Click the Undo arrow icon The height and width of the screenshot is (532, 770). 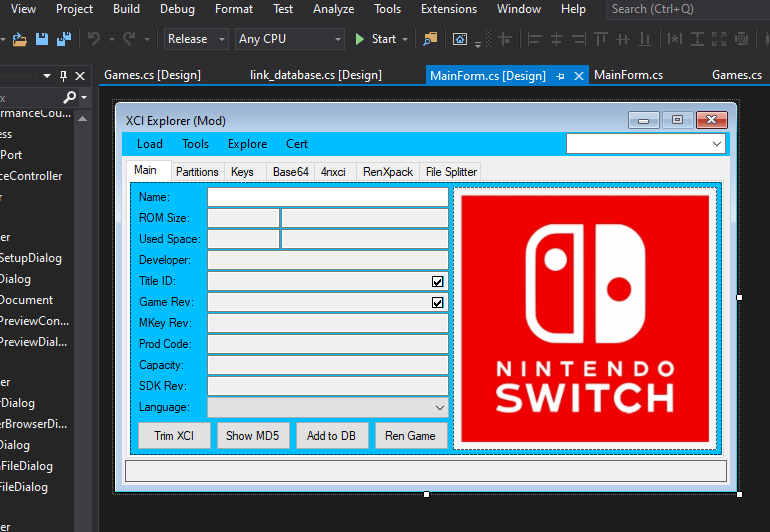(x=94, y=39)
